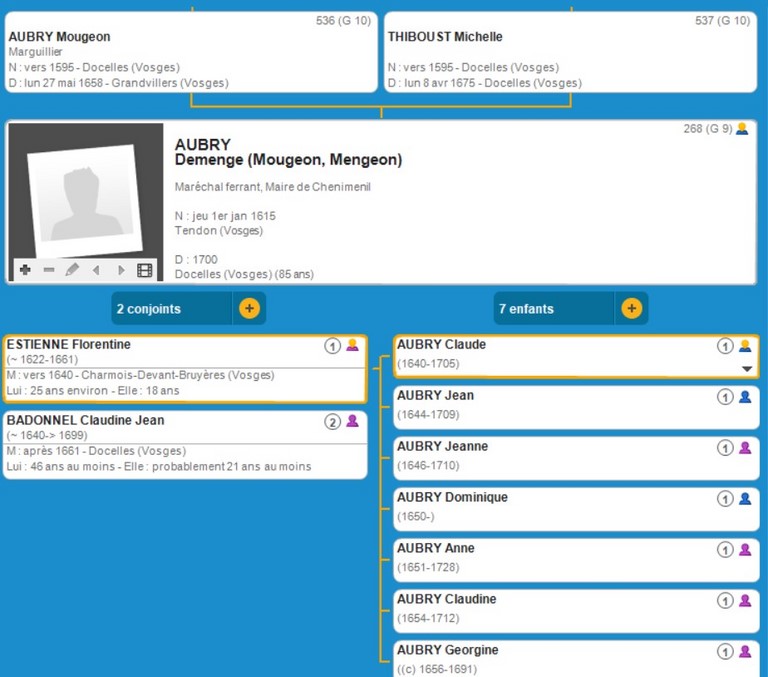The height and width of the screenshot is (677, 768).
Task: Open father AUBRY Mougeon card
Action: 191,52
